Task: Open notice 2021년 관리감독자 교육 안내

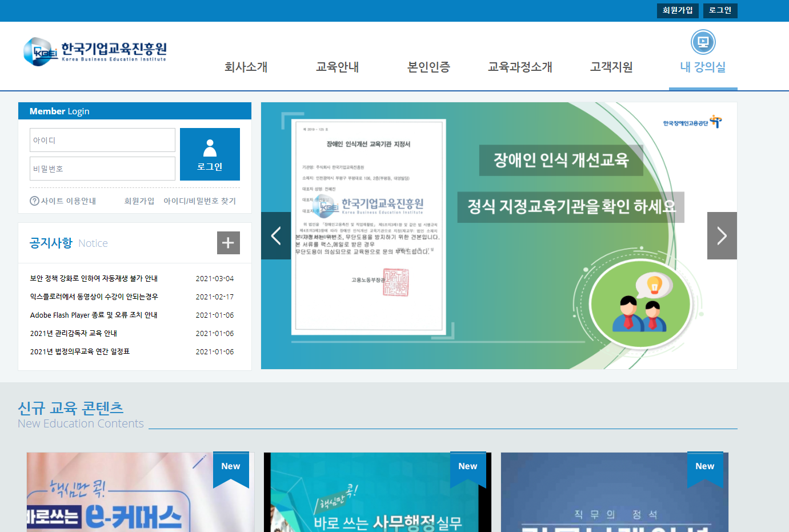Action: pos(74,333)
